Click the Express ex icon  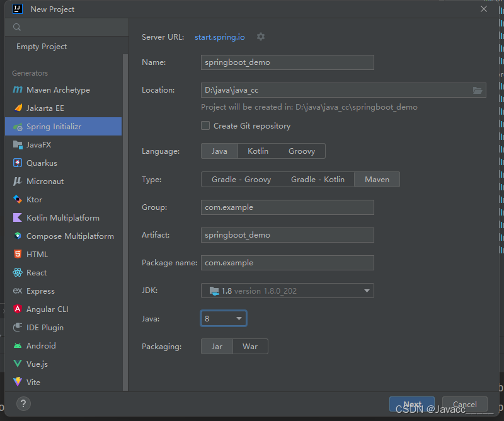[x=18, y=291]
